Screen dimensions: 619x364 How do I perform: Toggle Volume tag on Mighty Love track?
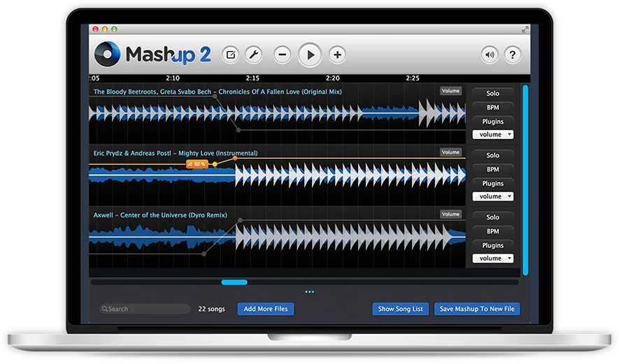pos(451,152)
